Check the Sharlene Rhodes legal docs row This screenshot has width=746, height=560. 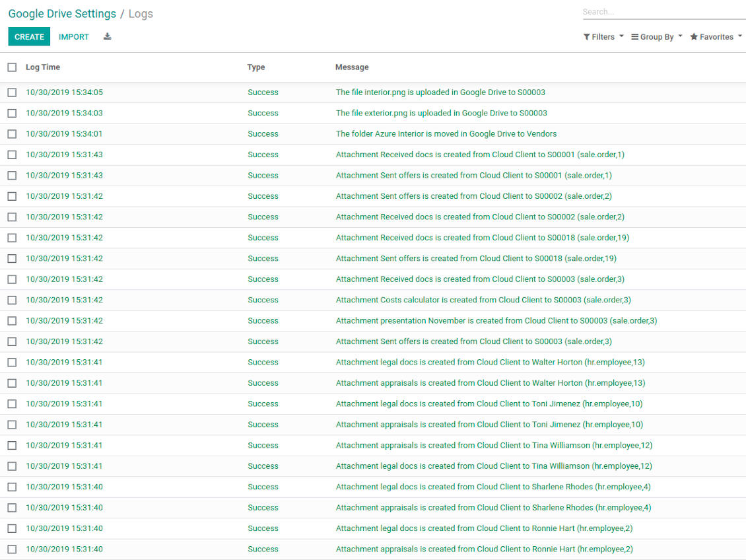12,487
